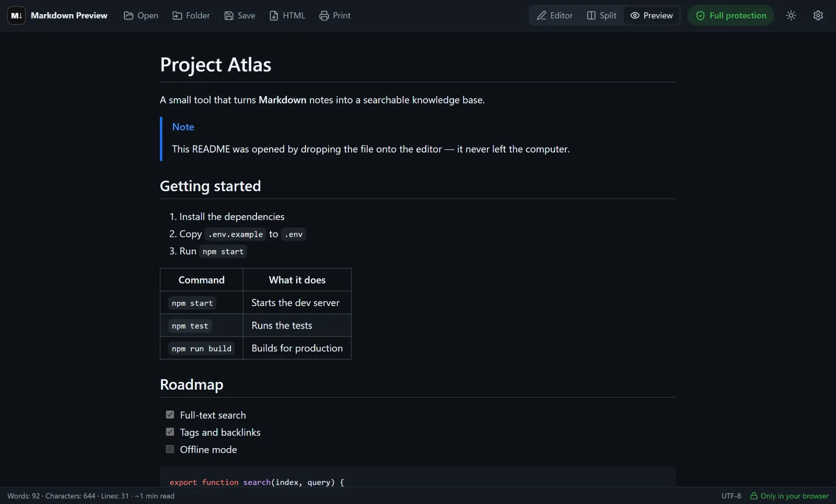Click npm start in the numbered list

click(x=223, y=252)
